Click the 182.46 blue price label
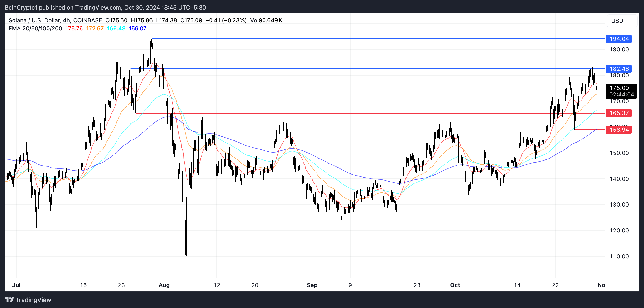Image resolution: width=644 pixels, height=308 pixels. point(618,69)
